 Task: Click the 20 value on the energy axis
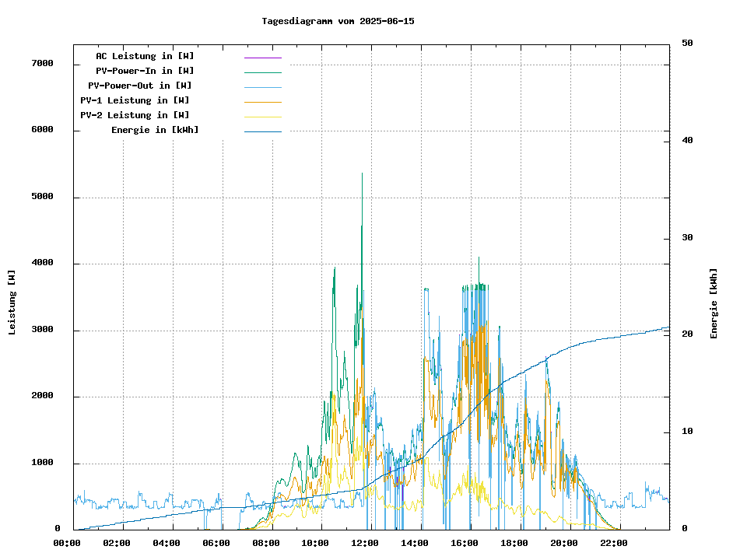click(x=687, y=334)
